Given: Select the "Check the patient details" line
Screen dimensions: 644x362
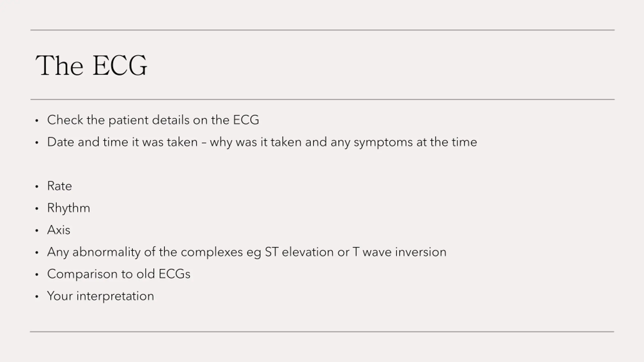Looking at the screenshot, I should click(153, 120).
